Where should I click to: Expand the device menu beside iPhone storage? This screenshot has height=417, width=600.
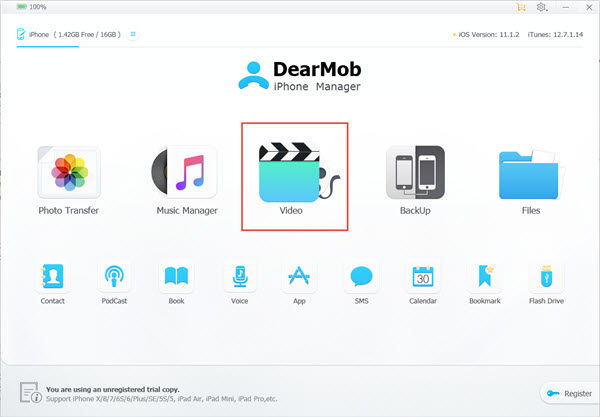click(x=133, y=34)
